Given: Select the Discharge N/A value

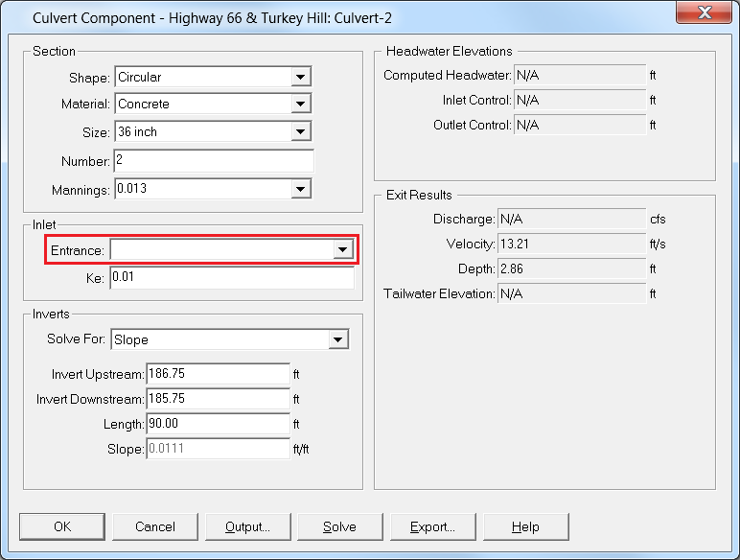Looking at the screenshot, I should click(x=571, y=219).
